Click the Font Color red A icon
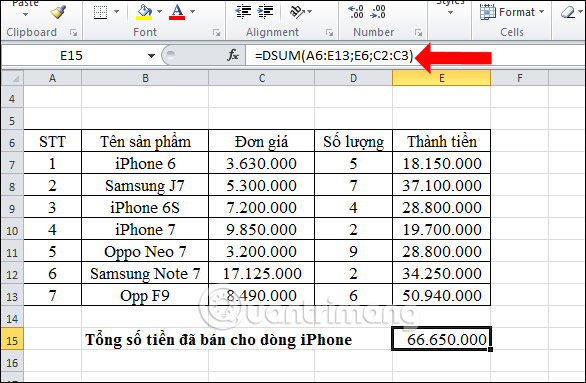The height and width of the screenshot is (383, 586). click(177, 12)
